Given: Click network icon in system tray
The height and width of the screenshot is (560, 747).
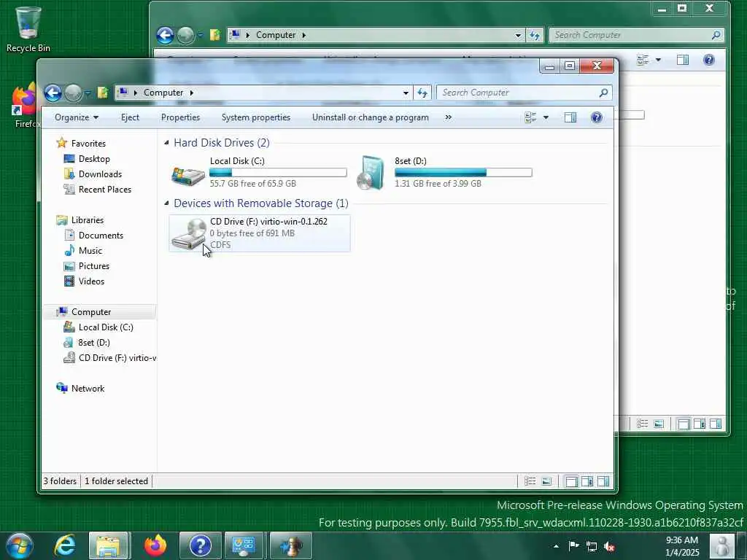Looking at the screenshot, I should click(592, 546).
